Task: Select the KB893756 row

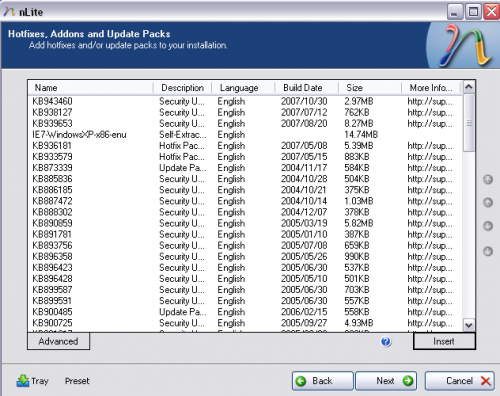Action: pos(245,245)
